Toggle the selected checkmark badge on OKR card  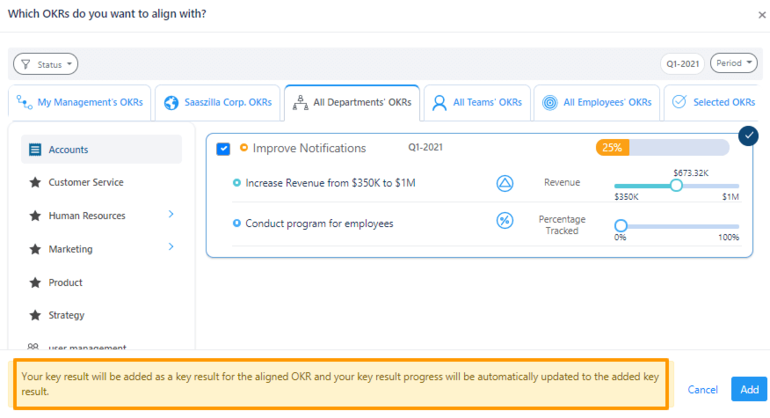click(x=747, y=135)
